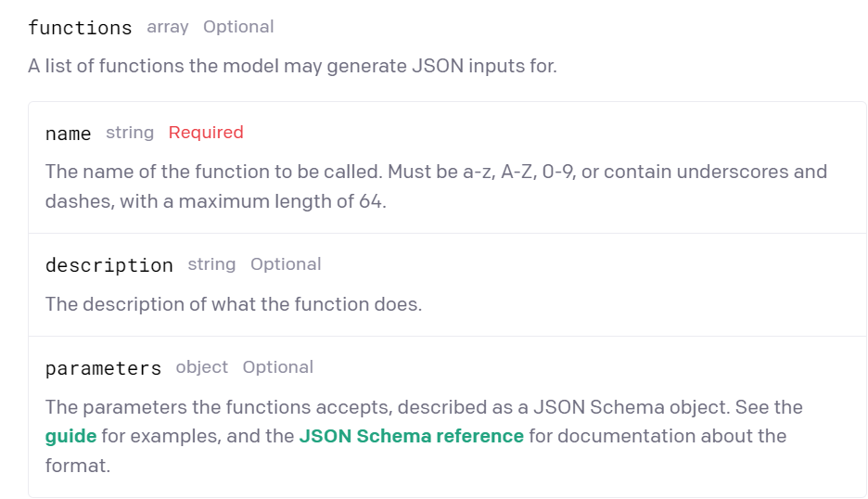
Task: Select the "name" property heading
Action: (69, 134)
